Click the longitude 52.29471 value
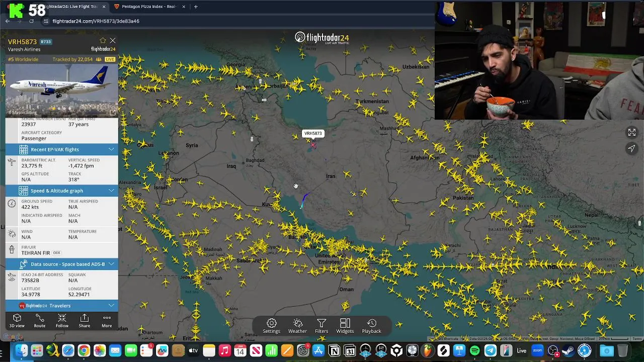The height and width of the screenshot is (362, 644). coord(79,295)
